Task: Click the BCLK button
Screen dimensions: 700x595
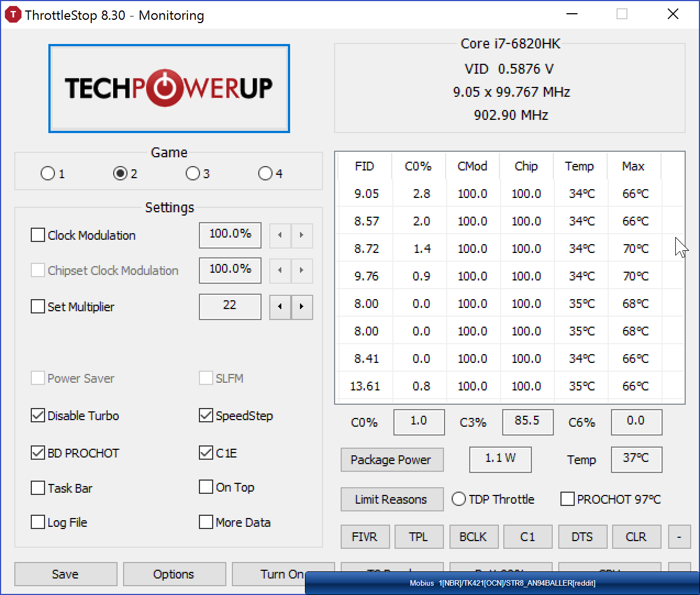Action: (474, 537)
